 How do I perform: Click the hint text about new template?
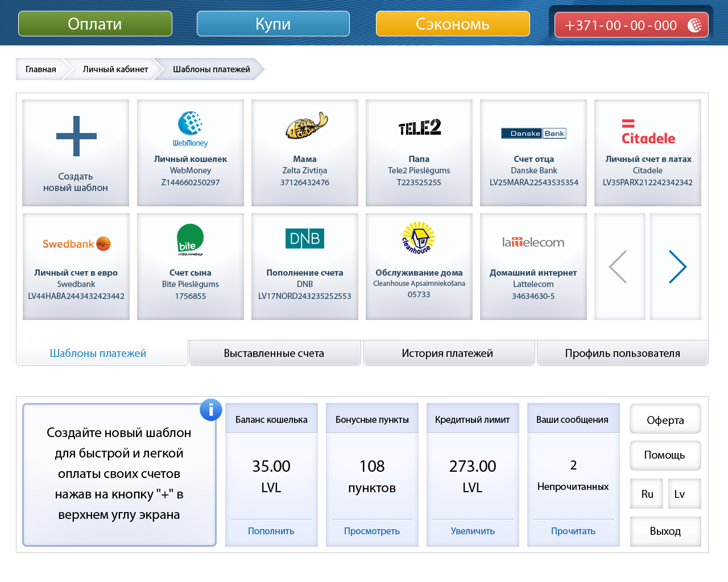119,473
